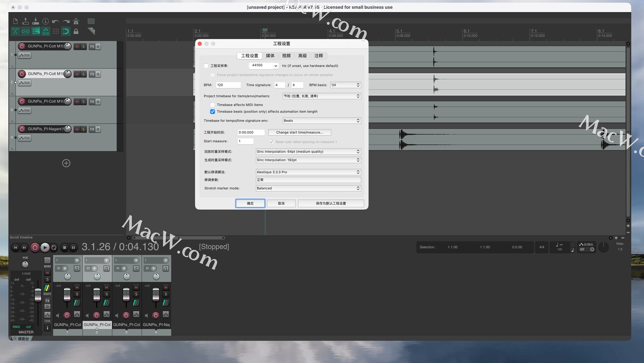Screen dimensions: 644x363
Task: Toggle the record monitor speaker on mixer channel 1
Action: pos(57,315)
